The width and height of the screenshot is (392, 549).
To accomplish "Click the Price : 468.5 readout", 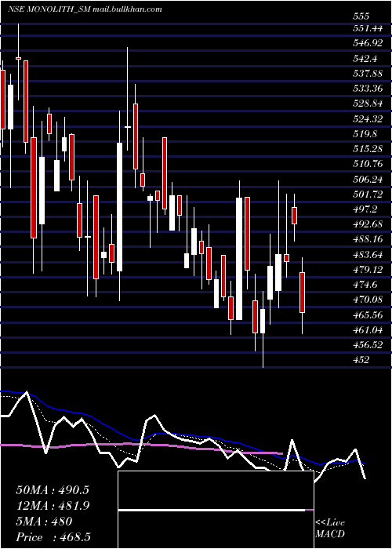I will (55, 537).
